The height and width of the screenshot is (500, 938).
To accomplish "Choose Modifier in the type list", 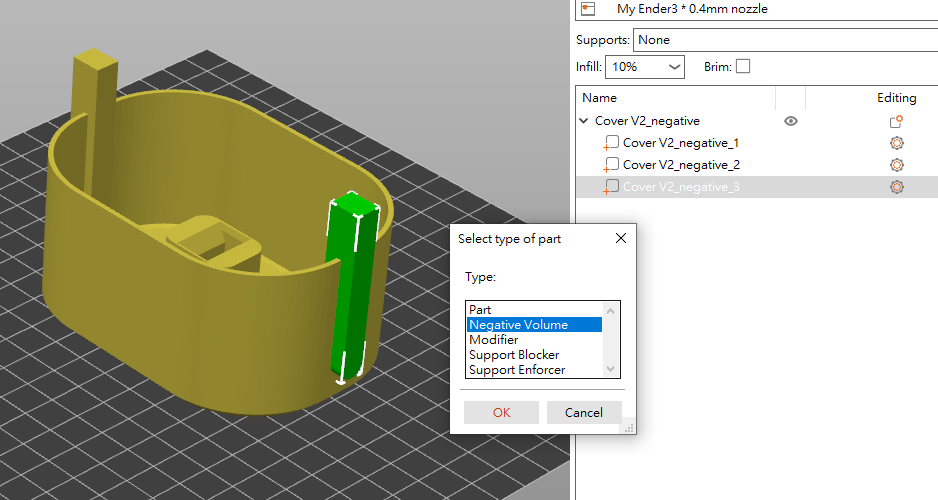I will point(534,340).
